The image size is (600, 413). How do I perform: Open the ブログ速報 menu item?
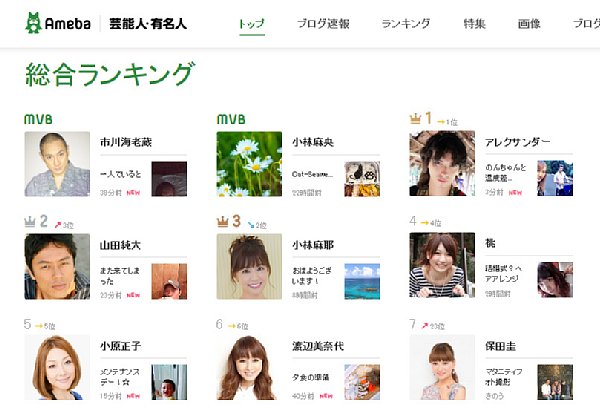coord(323,24)
